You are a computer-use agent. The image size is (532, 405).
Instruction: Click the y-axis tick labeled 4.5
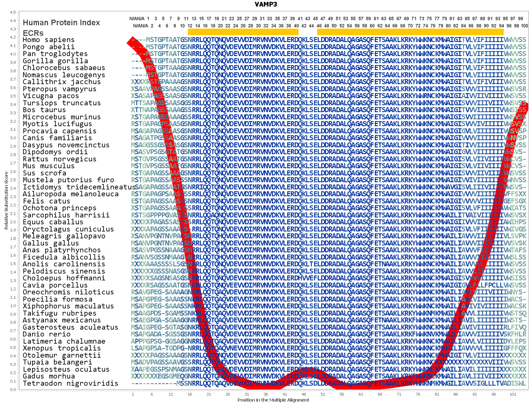(x=13, y=12)
